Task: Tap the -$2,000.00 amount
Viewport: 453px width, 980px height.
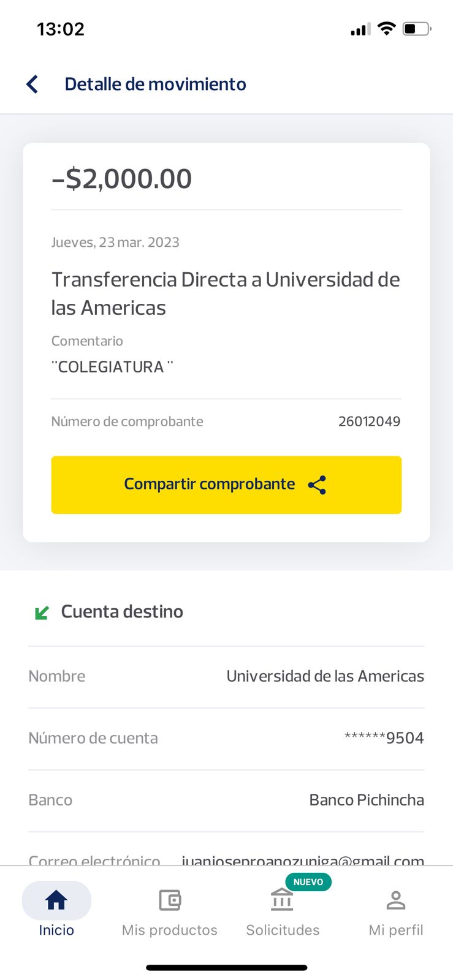Action: pyautogui.click(x=122, y=178)
